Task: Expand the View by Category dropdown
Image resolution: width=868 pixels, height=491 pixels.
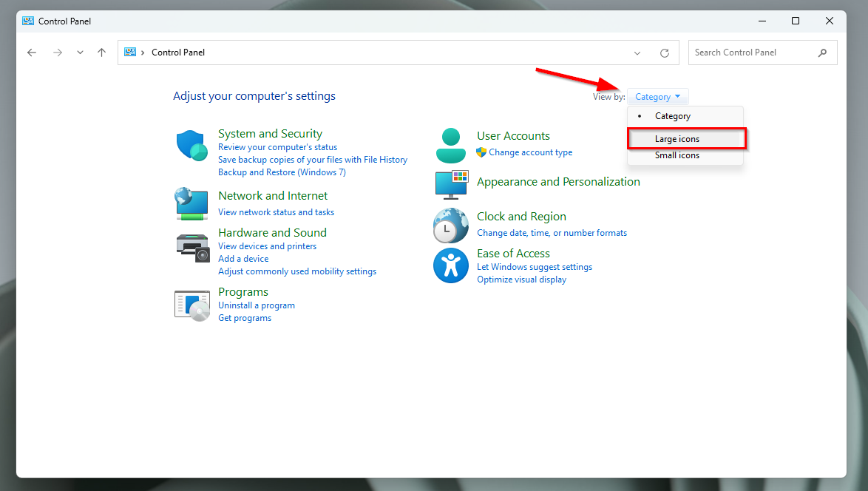Action: tap(657, 97)
